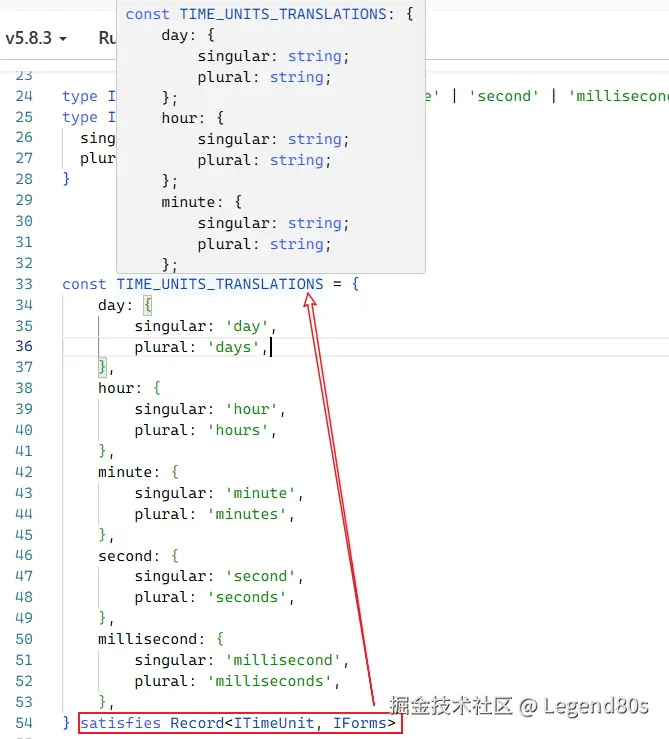Click the 'day' string on line 35

pyautogui.click(x=247, y=326)
